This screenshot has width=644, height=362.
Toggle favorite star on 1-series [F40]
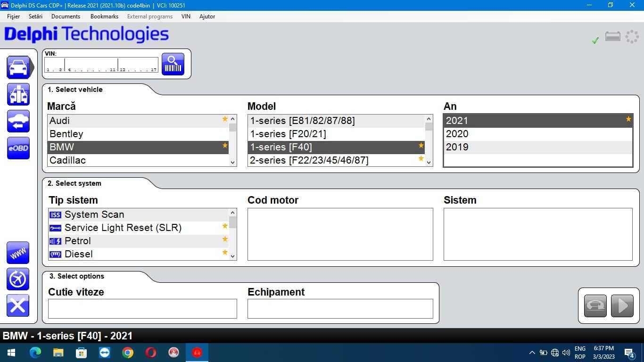pos(421,145)
